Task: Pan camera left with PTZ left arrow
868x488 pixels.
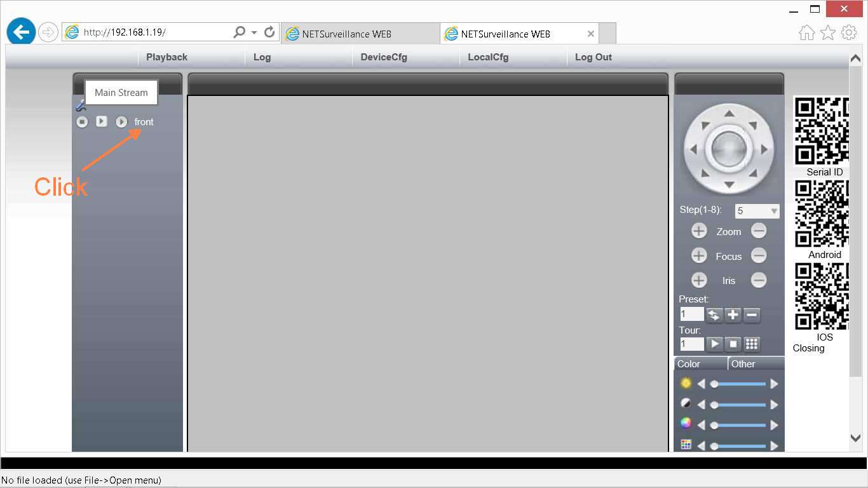Action: point(693,149)
